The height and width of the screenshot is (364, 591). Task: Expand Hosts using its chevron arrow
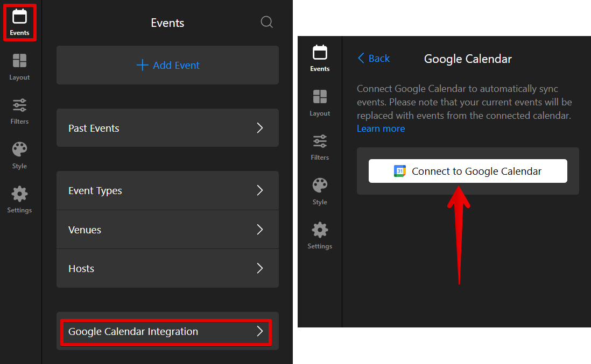click(x=259, y=268)
